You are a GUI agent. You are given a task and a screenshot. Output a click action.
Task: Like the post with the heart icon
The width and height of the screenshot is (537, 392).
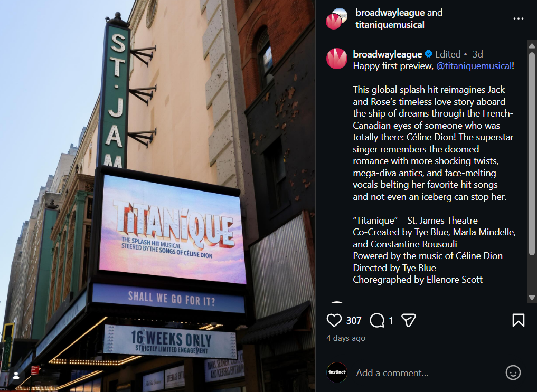coord(334,320)
